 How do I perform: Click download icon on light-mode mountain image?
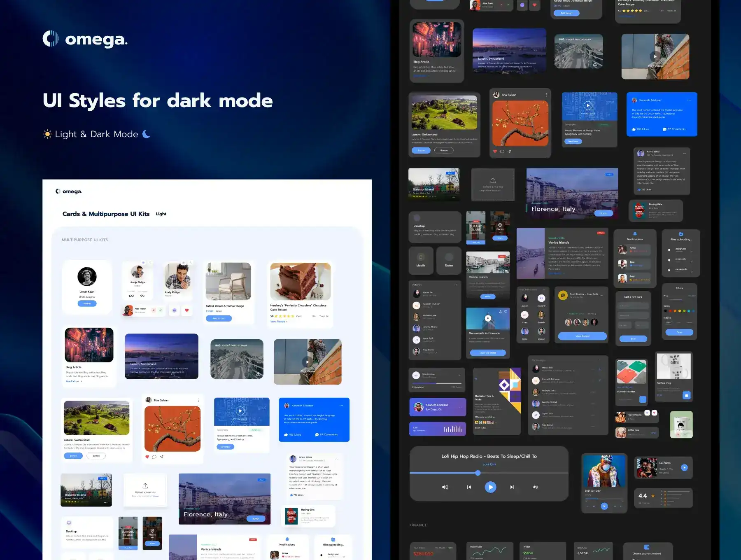pos(258,374)
